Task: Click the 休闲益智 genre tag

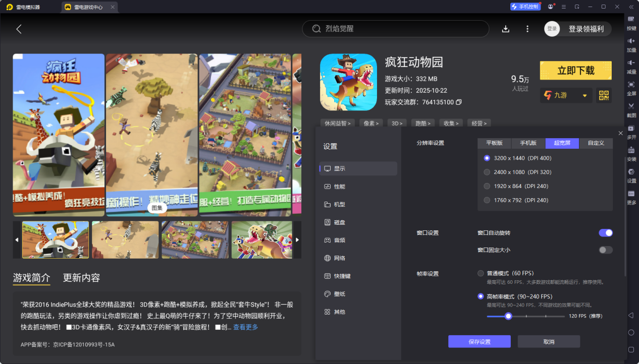Action: [x=338, y=123]
